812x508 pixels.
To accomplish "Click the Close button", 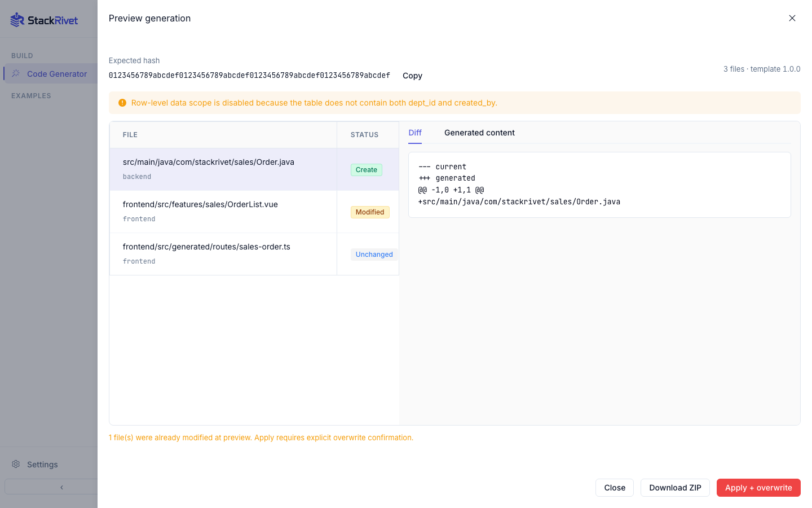I will pyautogui.click(x=615, y=488).
